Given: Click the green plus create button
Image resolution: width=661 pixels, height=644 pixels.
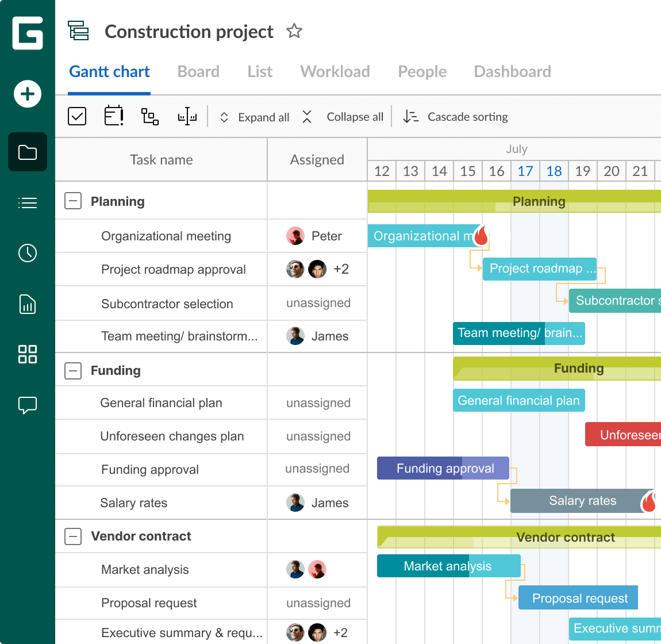Looking at the screenshot, I should [28, 94].
